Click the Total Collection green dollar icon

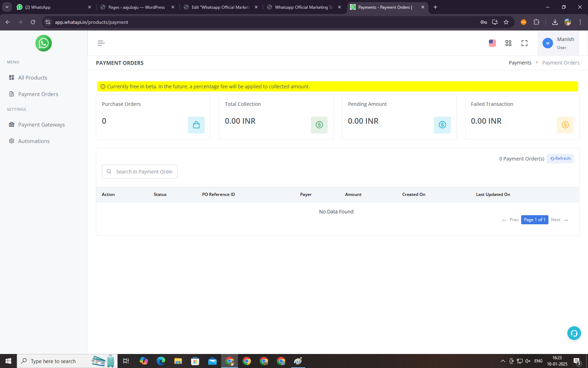pos(319,125)
